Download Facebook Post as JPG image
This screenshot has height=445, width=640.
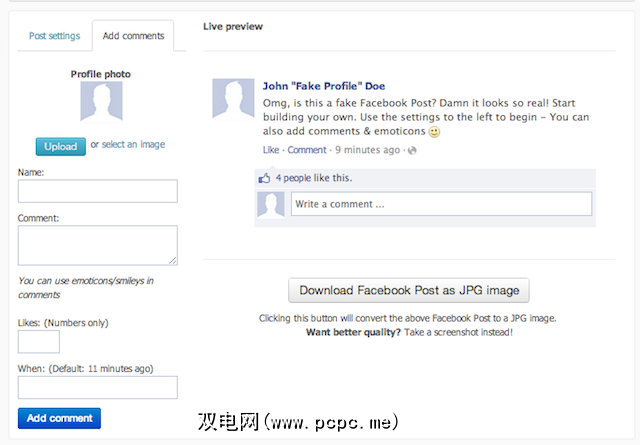point(409,290)
